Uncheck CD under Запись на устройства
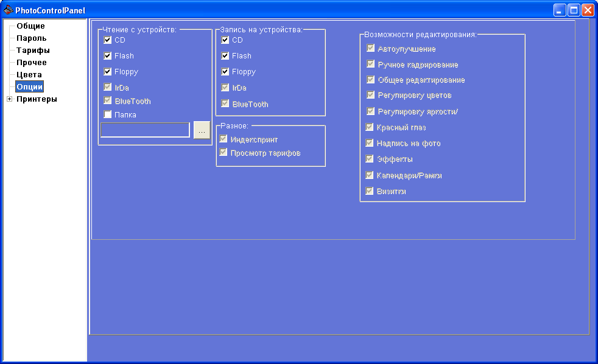Screen dimensions: 598x364 click(225, 40)
